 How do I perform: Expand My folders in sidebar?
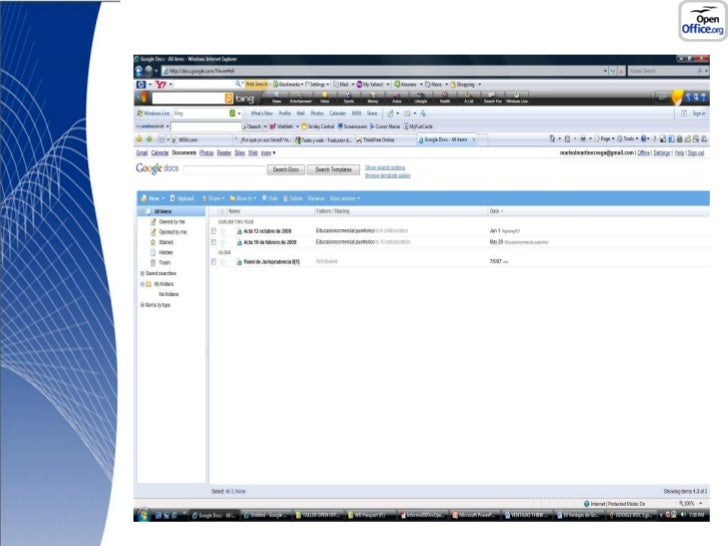142,284
